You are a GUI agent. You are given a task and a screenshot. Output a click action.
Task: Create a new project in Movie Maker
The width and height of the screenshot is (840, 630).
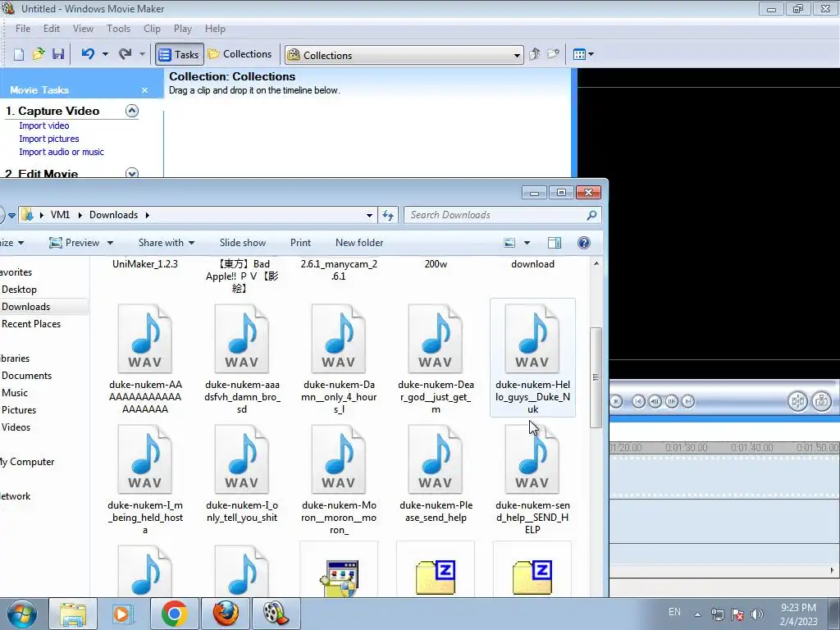click(x=19, y=54)
